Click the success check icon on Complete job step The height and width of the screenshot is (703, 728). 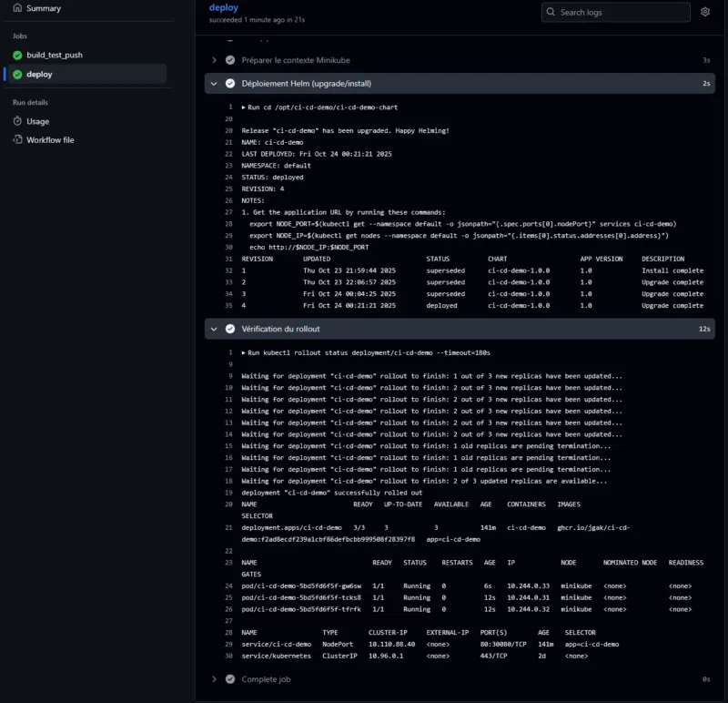(x=230, y=679)
